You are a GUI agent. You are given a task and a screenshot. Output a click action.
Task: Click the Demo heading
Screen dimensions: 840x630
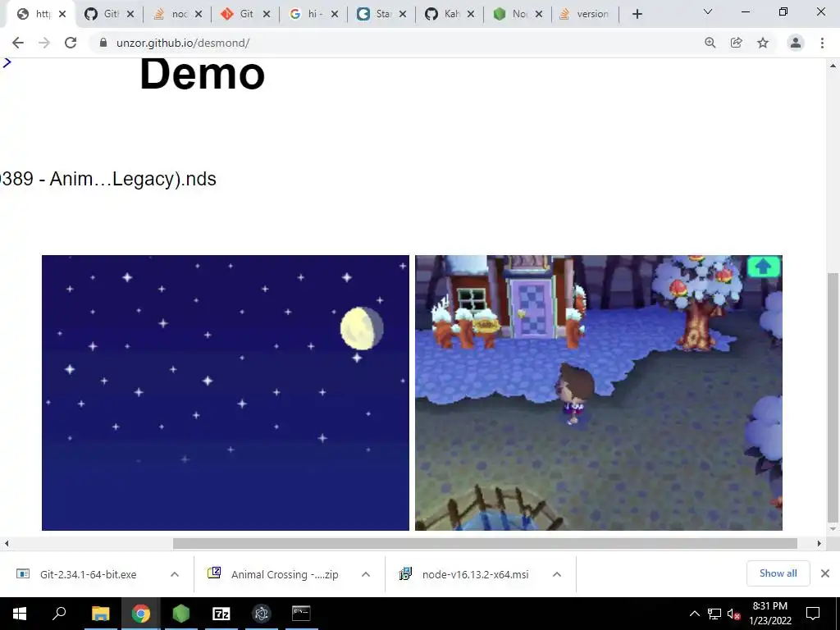click(203, 74)
